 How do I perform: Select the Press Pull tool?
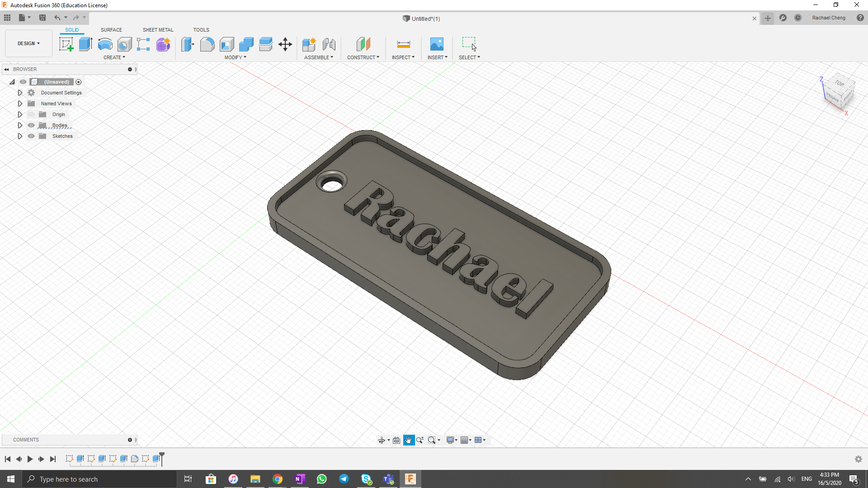[x=188, y=44]
